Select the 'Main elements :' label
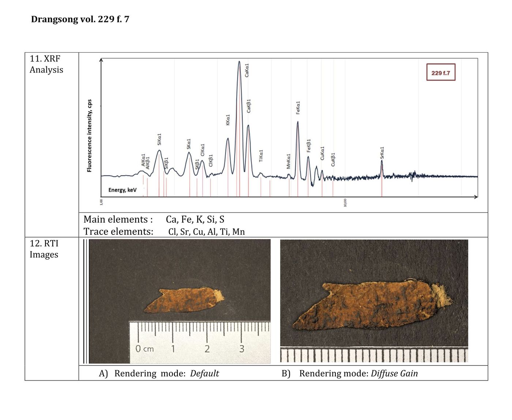Viewport: 512px width, 420px height. click(118, 220)
